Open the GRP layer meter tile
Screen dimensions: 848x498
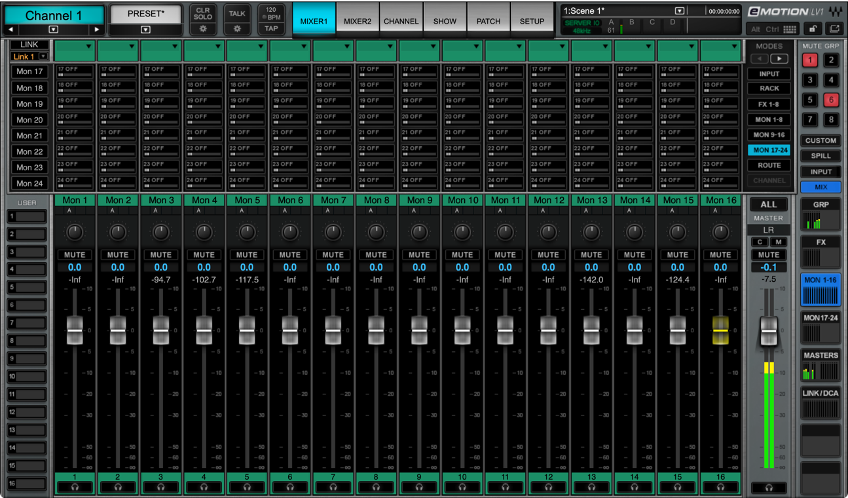click(x=820, y=215)
